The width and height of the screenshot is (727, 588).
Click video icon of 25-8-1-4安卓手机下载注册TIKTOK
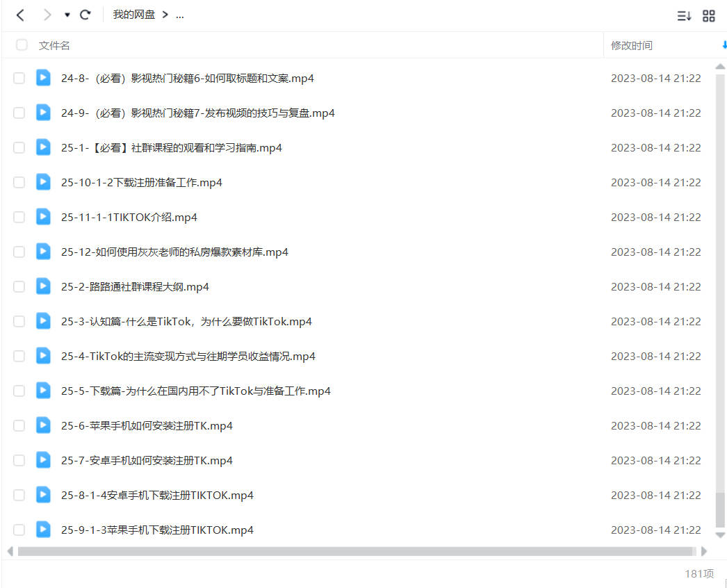(x=43, y=495)
